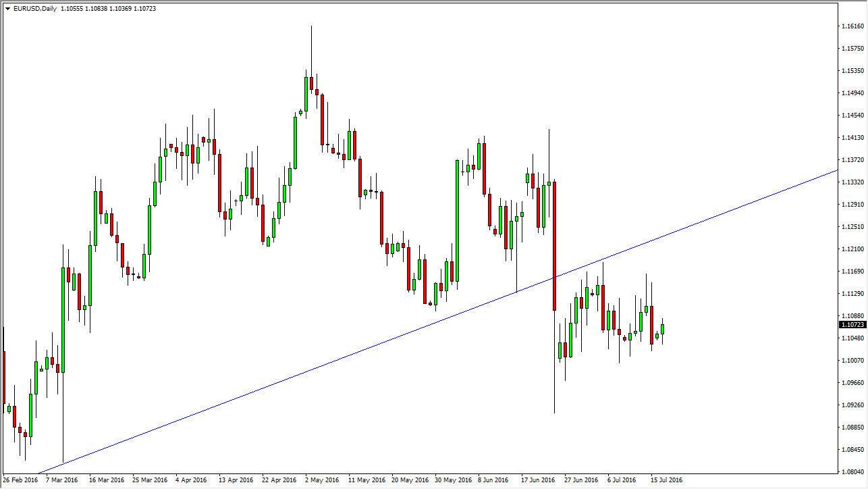Open the one-click trading panel arrow
The image size is (868, 489).
tap(7, 10)
